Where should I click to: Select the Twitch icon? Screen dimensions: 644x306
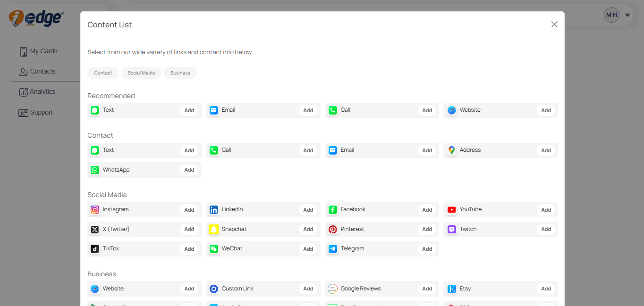click(x=451, y=229)
